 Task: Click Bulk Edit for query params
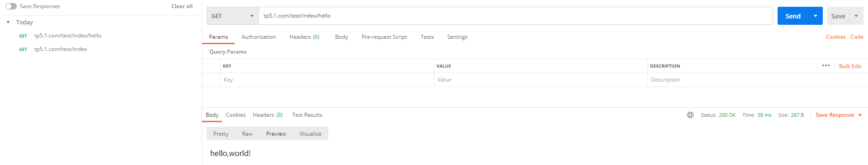[x=850, y=66]
